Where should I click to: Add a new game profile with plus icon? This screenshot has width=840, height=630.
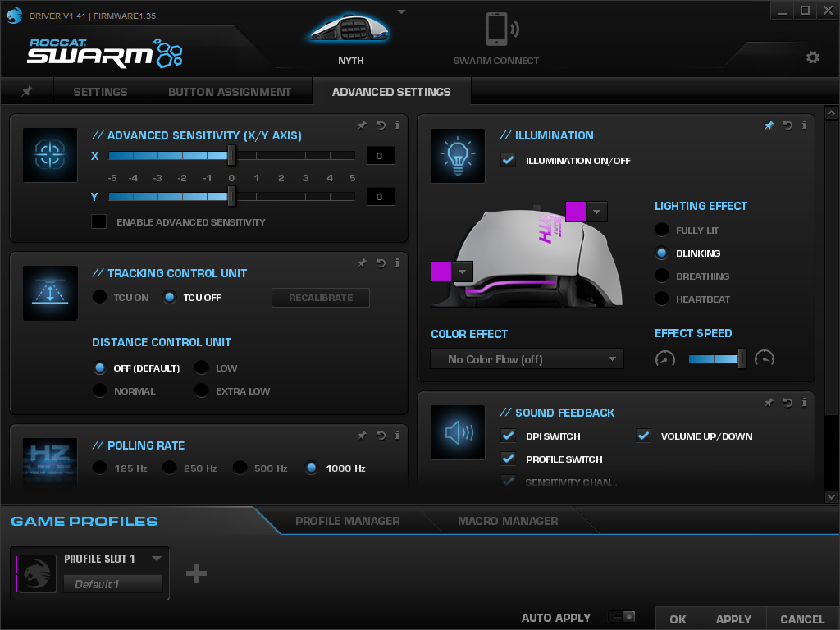pyautogui.click(x=196, y=573)
